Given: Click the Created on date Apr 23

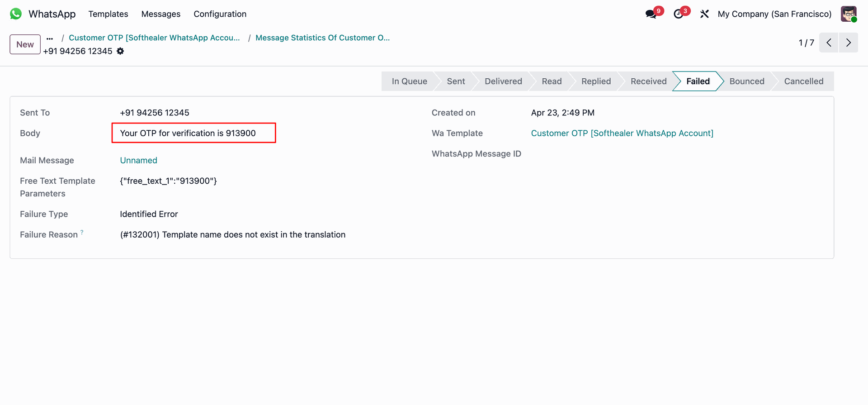Looking at the screenshot, I should coord(563,113).
